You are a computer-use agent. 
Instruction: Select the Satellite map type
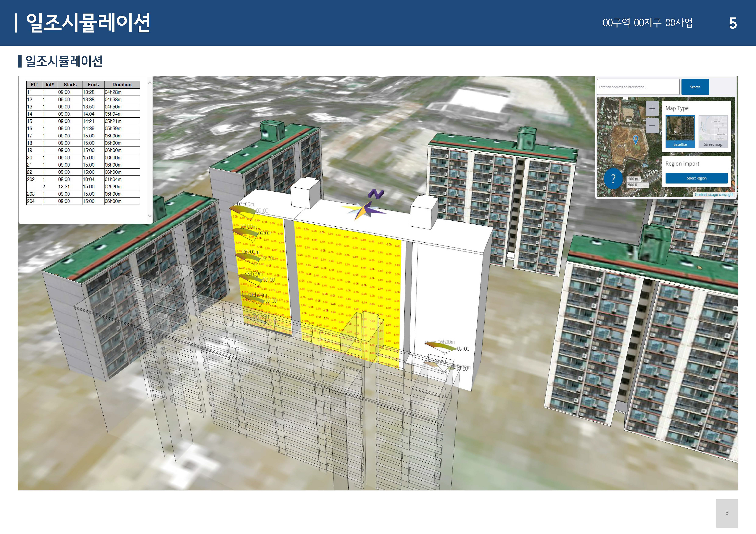680,132
